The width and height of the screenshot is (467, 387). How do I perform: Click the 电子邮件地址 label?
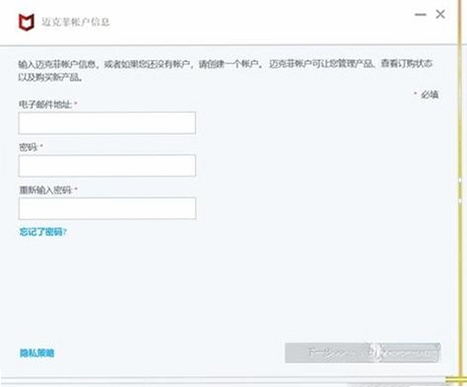tap(45, 104)
